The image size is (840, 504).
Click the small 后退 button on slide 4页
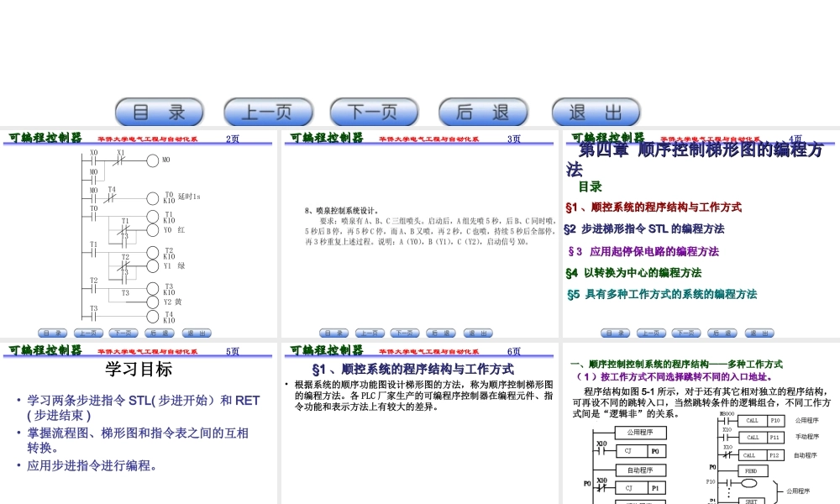tap(722, 333)
